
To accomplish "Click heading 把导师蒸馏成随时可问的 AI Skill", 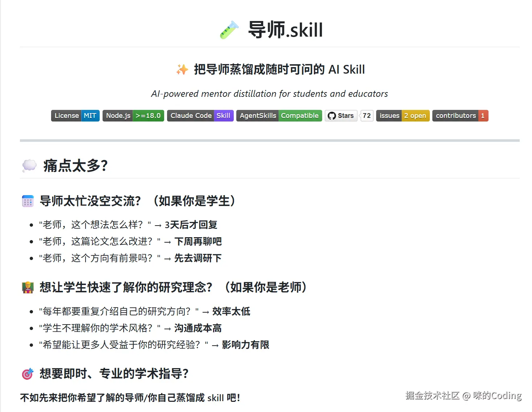I will pyautogui.click(x=279, y=69).
